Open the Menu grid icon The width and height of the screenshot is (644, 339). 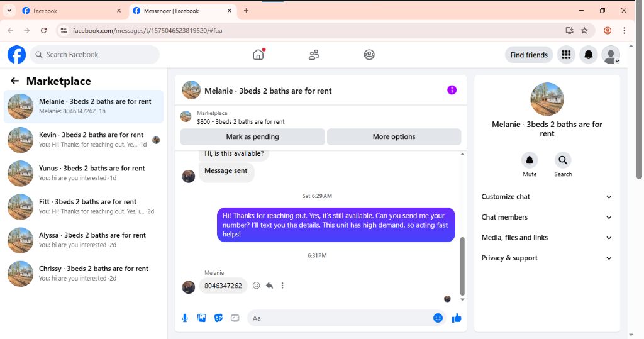[x=567, y=55]
